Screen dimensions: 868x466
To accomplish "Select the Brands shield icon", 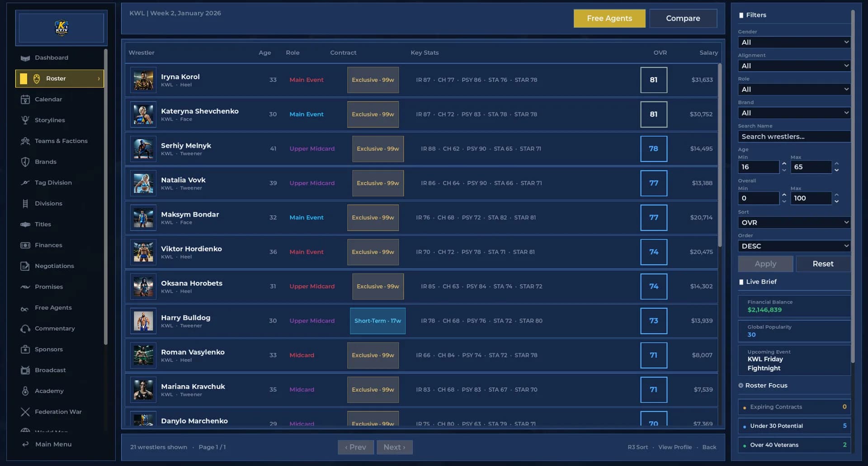I will pos(25,162).
